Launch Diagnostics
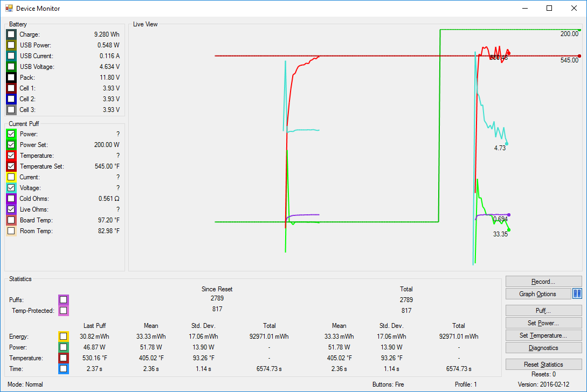587x392 pixels. (x=543, y=348)
